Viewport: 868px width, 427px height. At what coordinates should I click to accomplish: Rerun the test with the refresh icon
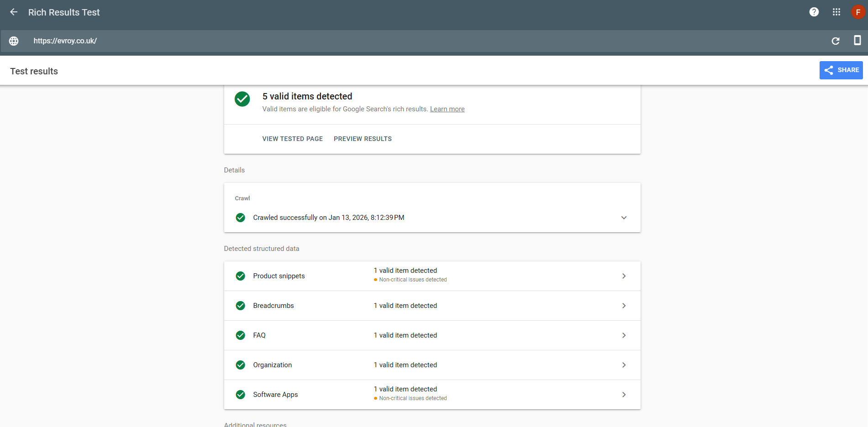click(x=836, y=41)
